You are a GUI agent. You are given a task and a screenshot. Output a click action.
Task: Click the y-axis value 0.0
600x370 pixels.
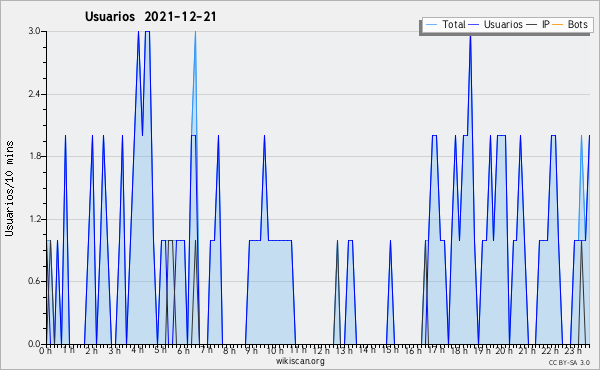[34, 344]
